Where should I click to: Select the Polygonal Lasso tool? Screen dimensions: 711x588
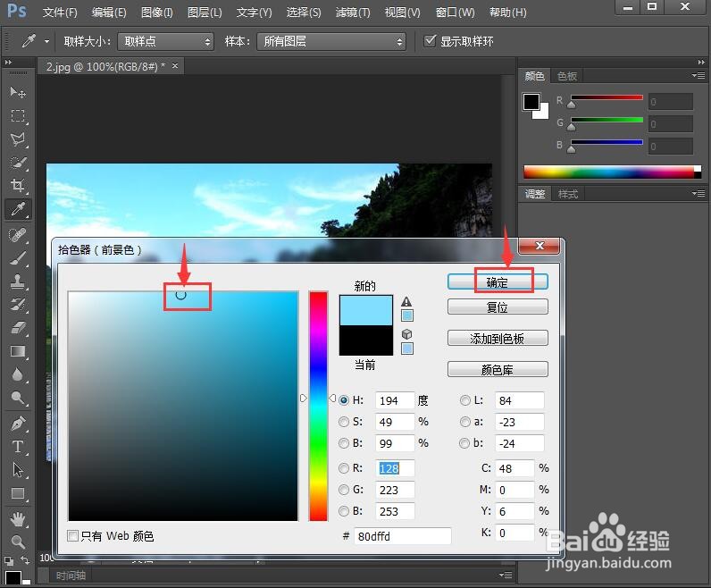(18, 139)
